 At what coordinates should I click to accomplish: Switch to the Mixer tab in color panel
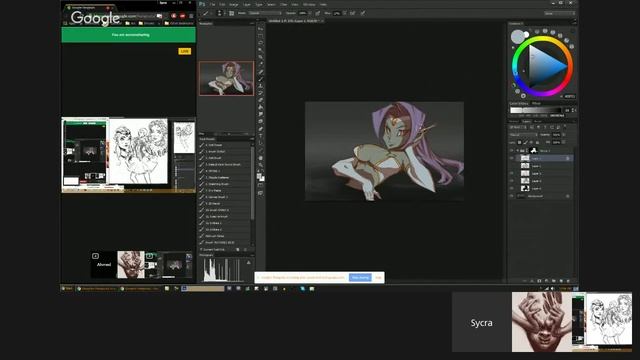[536, 104]
